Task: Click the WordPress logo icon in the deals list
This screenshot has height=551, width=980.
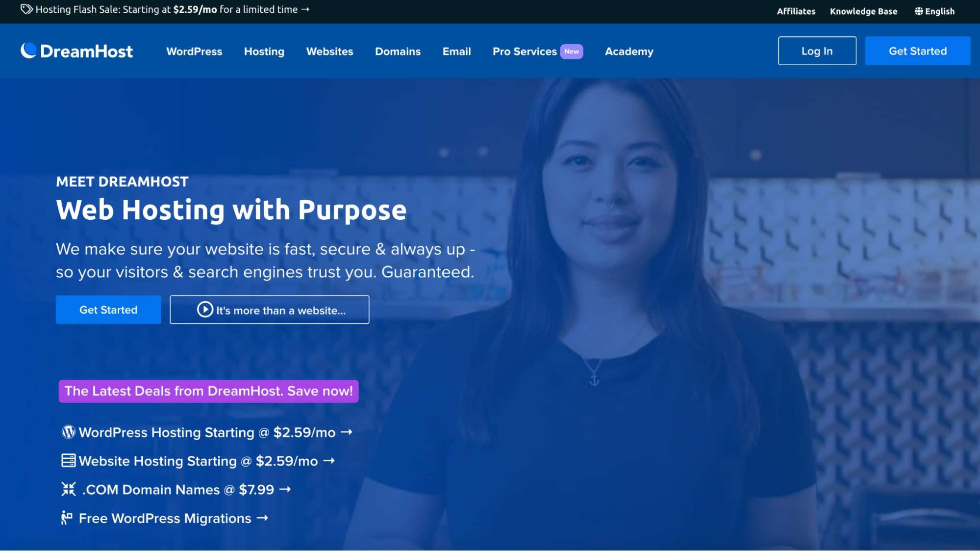Action: click(68, 432)
